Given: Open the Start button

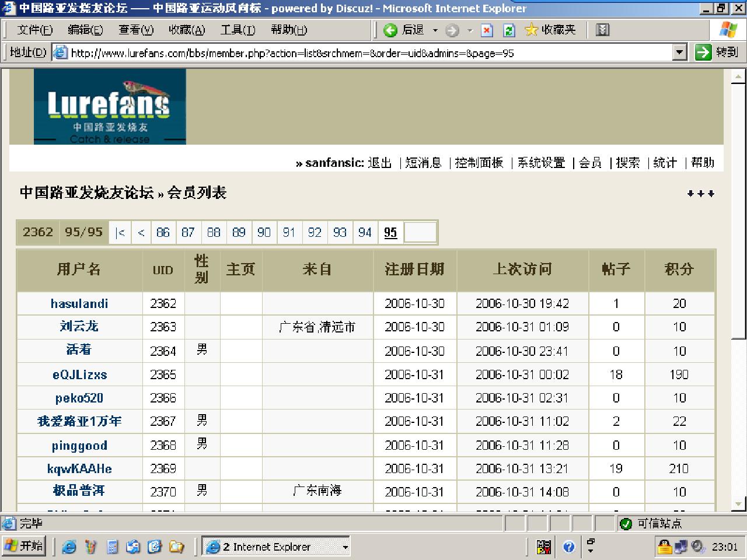Looking at the screenshot, I should point(23,546).
